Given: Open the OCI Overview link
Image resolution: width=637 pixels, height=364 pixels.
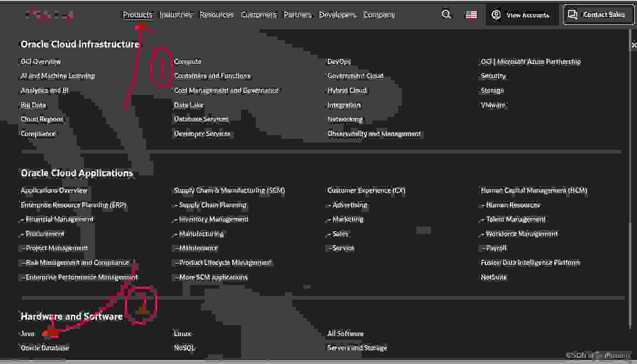Looking at the screenshot, I should [41, 61].
